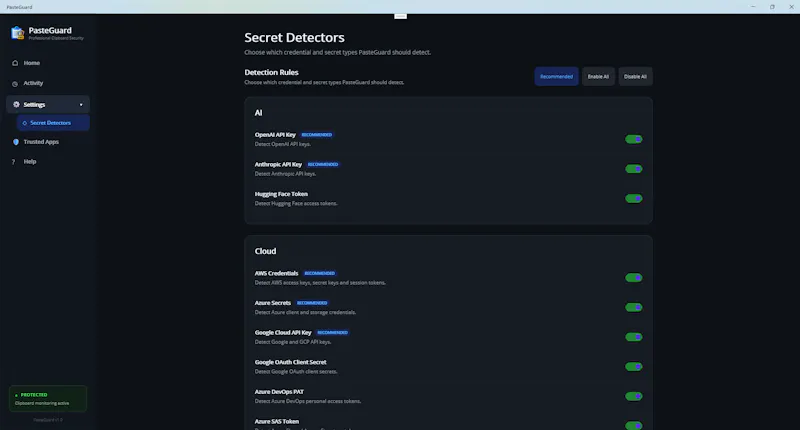Click the PasteGuard logo icon
800x430 pixels.
pos(17,33)
